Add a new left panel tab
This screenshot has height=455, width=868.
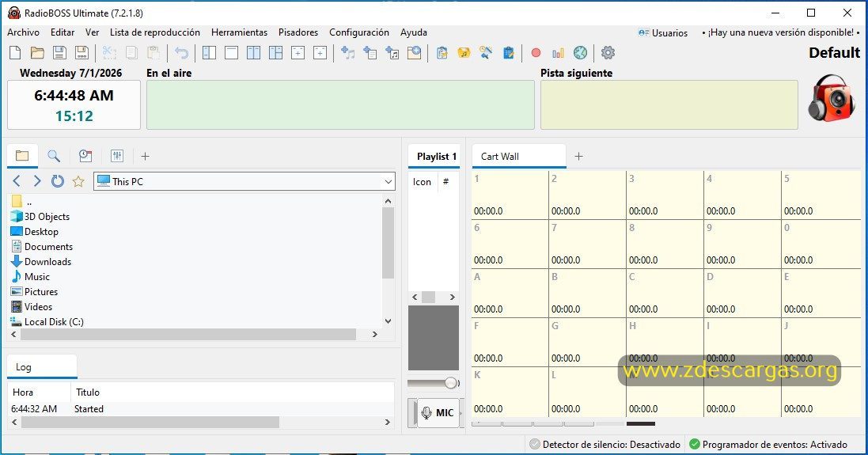point(145,156)
